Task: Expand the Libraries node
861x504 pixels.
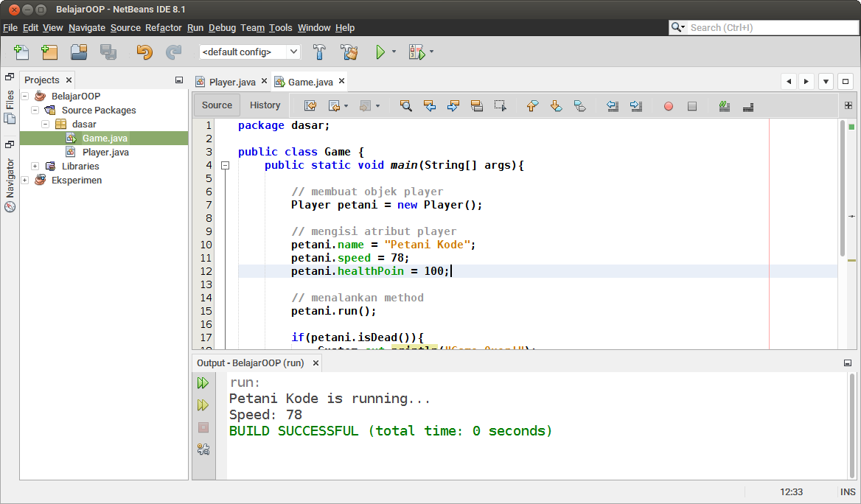Action: pos(35,166)
